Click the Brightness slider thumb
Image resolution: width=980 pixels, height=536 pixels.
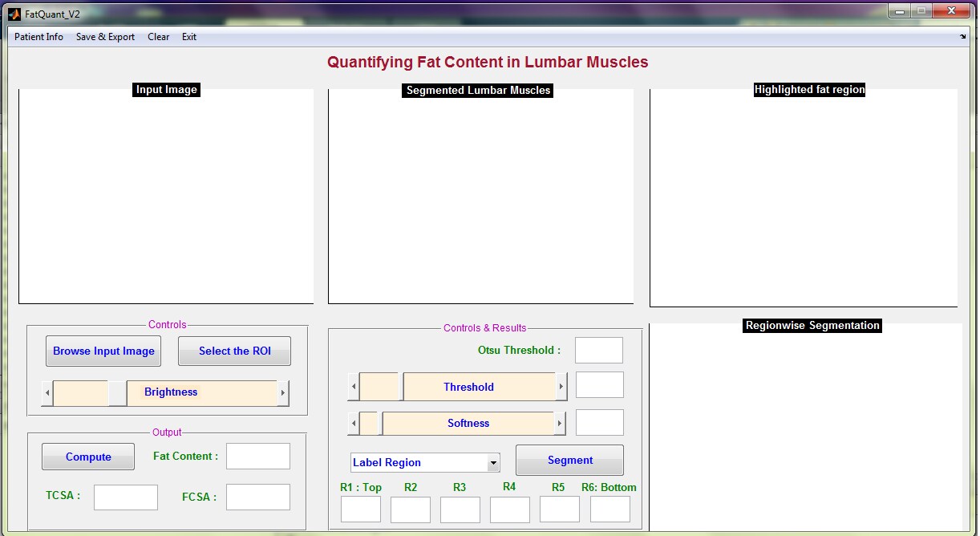tap(117, 393)
